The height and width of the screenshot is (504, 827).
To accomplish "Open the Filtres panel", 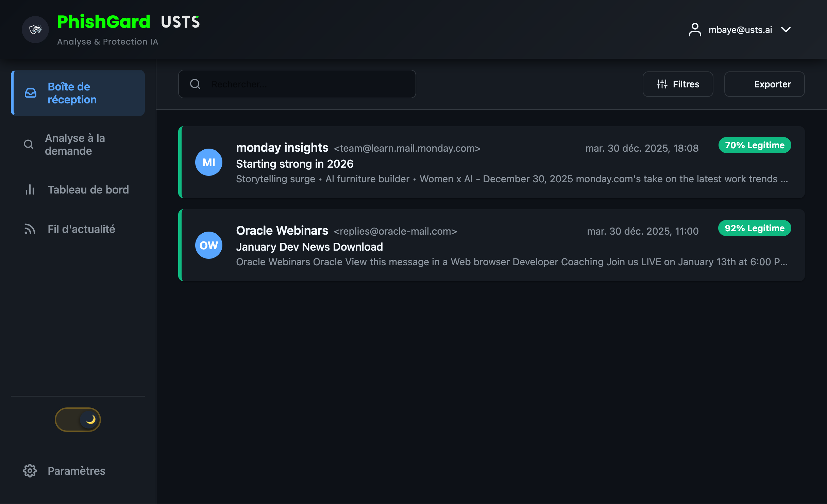I will tap(677, 84).
